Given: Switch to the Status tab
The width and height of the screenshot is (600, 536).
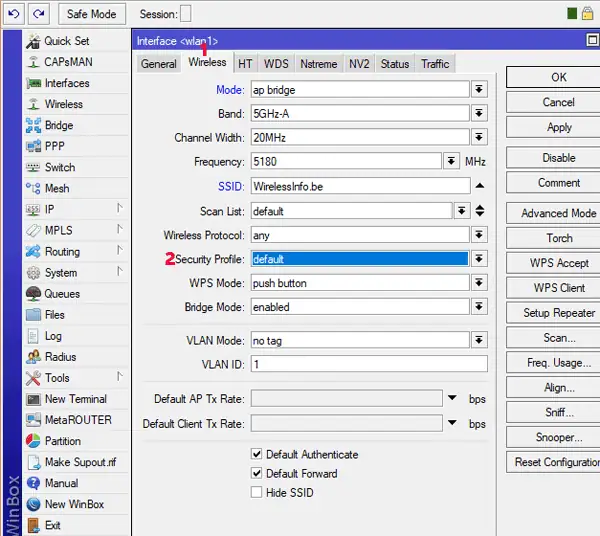Looking at the screenshot, I should tap(395, 64).
